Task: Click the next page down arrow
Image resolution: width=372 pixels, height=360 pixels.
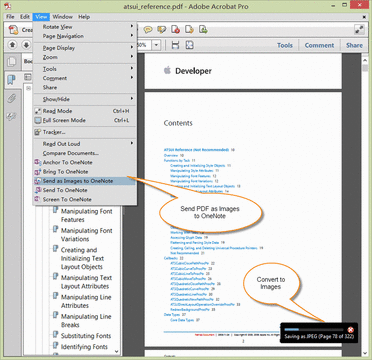Action: [26, 45]
